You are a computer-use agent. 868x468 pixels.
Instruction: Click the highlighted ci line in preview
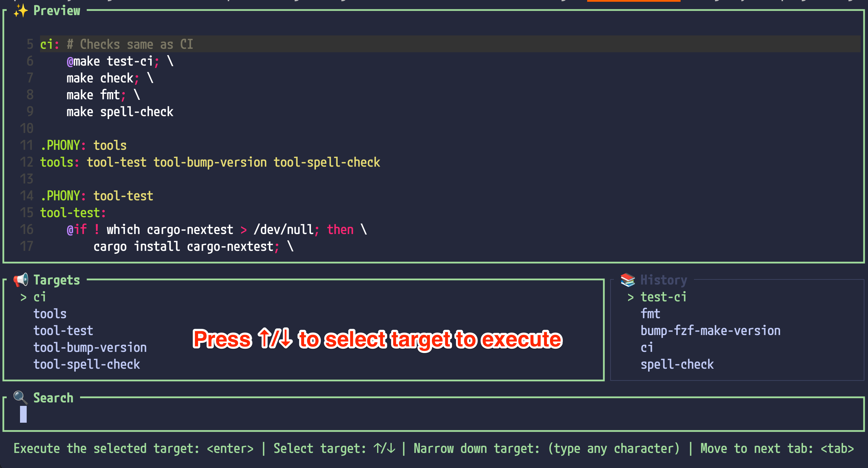[x=116, y=44]
